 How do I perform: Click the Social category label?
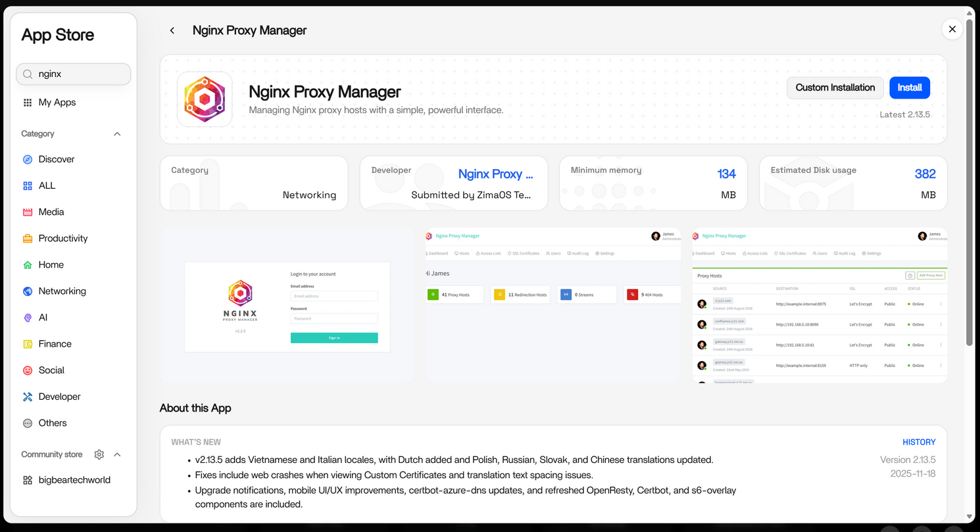(x=51, y=370)
